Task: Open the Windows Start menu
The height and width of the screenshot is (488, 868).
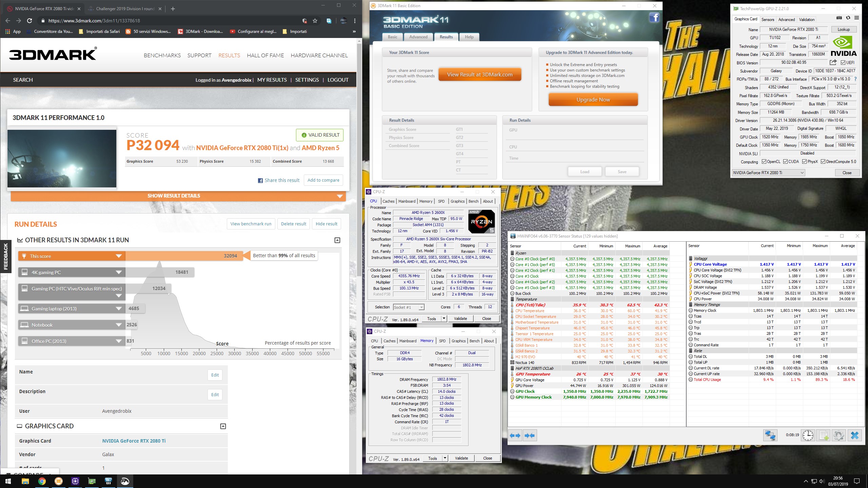Action: pyautogui.click(x=8, y=481)
